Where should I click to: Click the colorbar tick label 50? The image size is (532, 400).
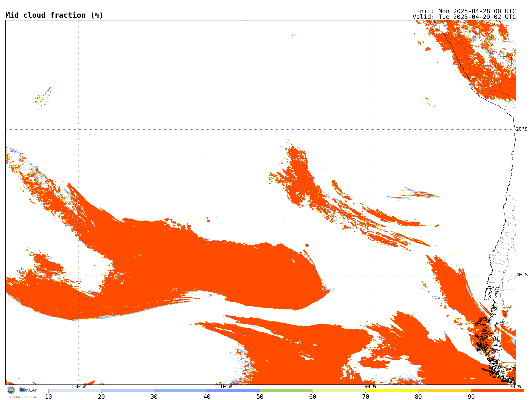(260, 397)
